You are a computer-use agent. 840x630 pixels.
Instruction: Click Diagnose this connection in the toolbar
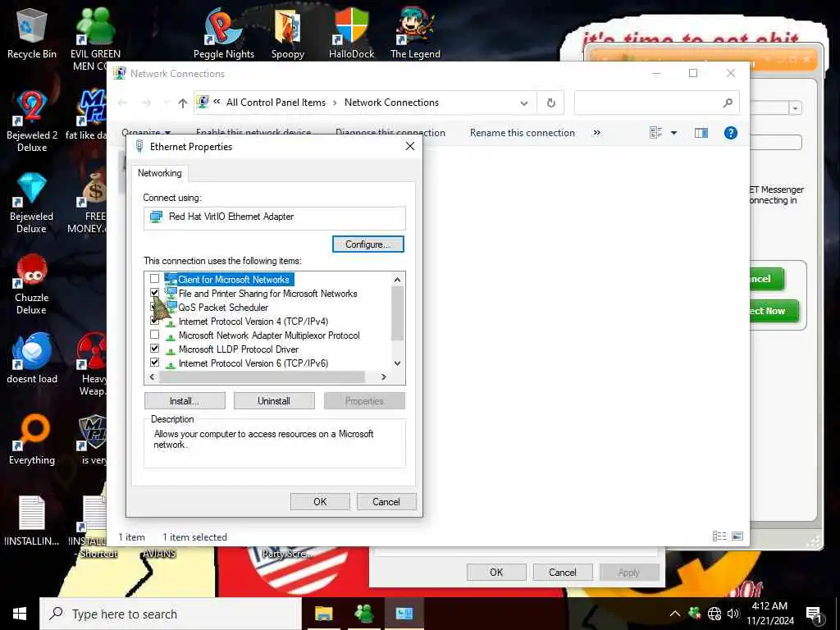coord(390,133)
